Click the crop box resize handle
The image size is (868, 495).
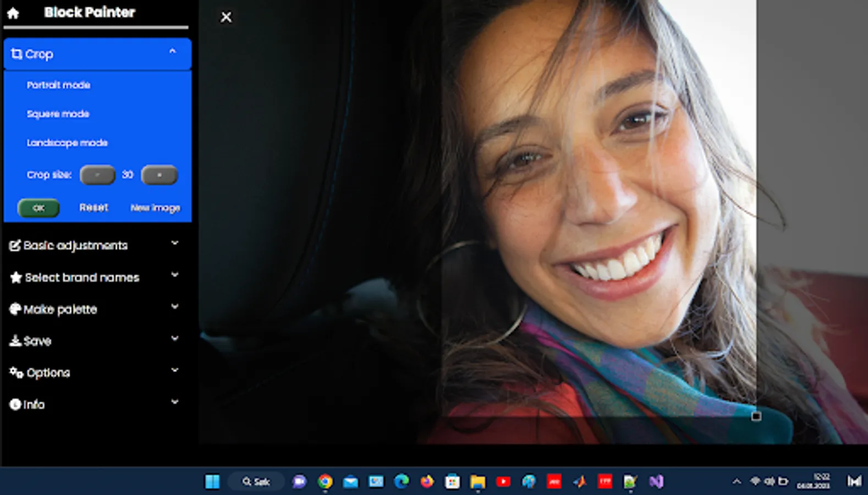coord(756,416)
